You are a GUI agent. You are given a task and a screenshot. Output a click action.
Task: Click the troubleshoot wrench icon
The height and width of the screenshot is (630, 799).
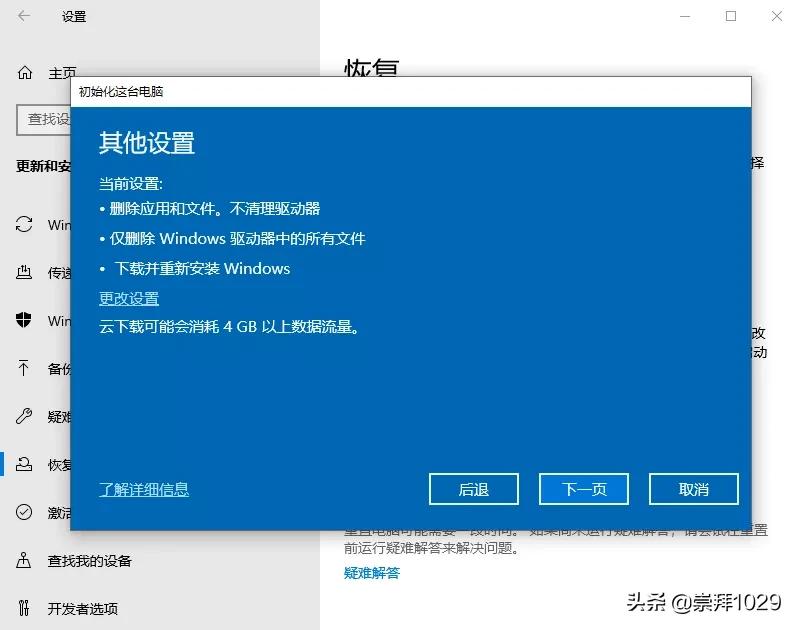[x=23, y=416]
